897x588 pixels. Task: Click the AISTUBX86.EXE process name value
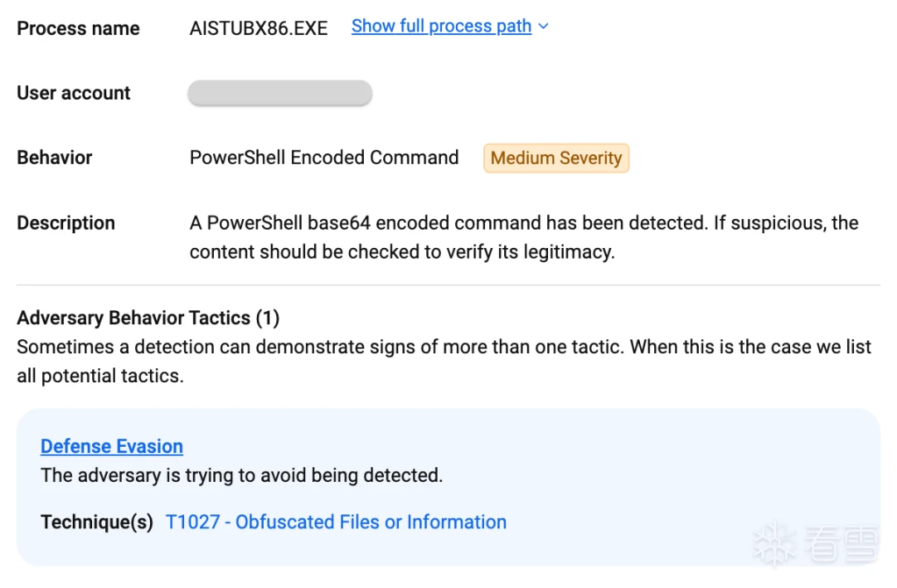coord(259,28)
